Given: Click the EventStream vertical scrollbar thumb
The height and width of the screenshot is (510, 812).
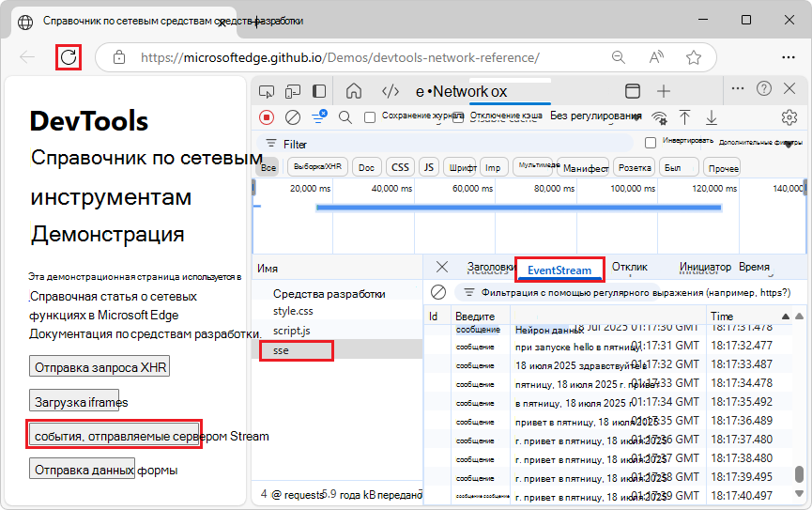Looking at the screenshot, I should point(799,473).
